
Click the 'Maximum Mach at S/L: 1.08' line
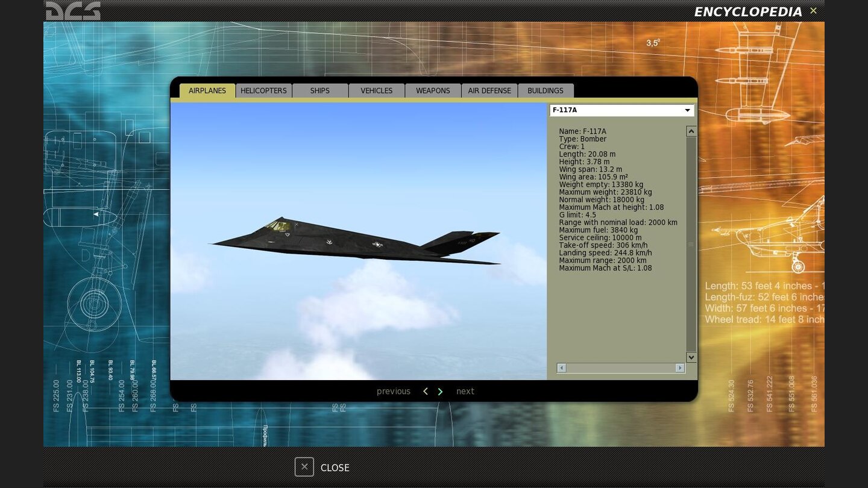[605, 268]
